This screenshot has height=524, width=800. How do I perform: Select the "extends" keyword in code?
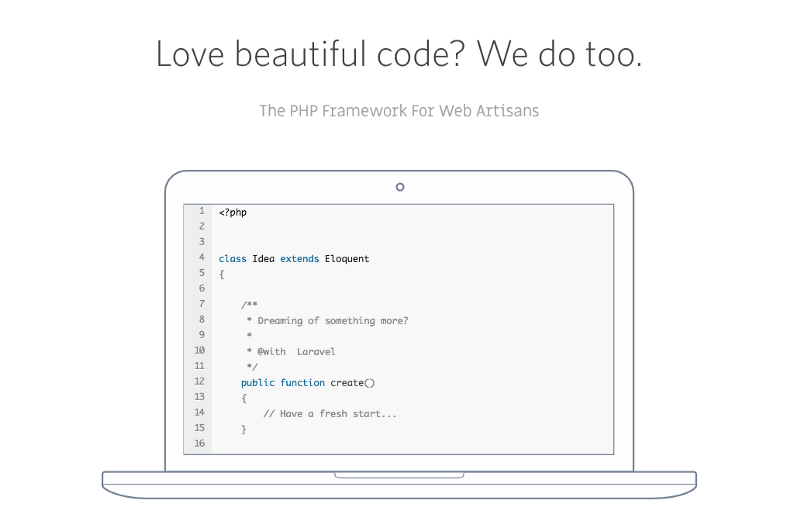[299, 259]
